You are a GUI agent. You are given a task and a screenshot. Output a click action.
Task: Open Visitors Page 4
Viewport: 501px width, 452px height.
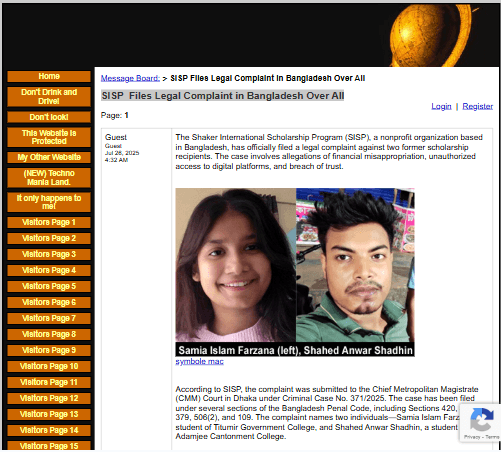click(49, 270)
